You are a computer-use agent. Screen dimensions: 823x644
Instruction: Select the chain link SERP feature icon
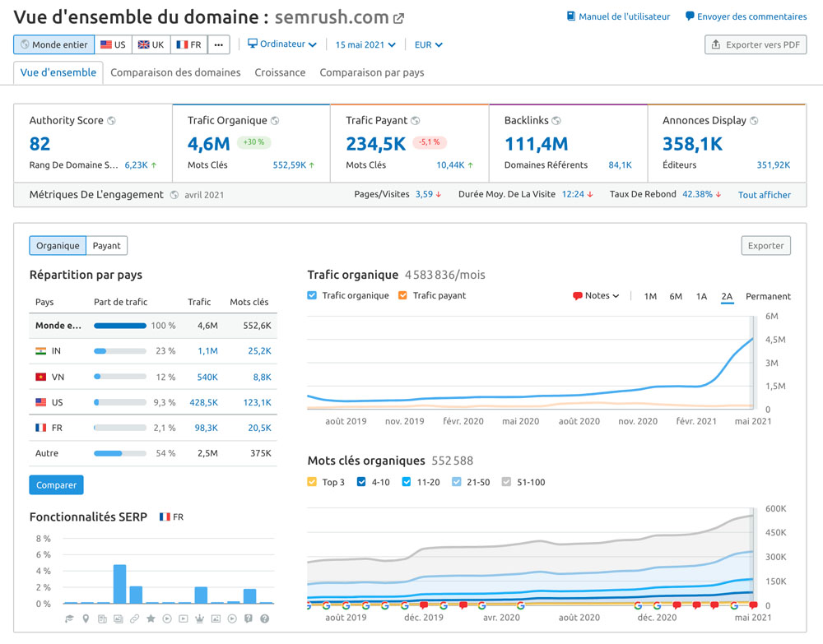click(135, 619)
